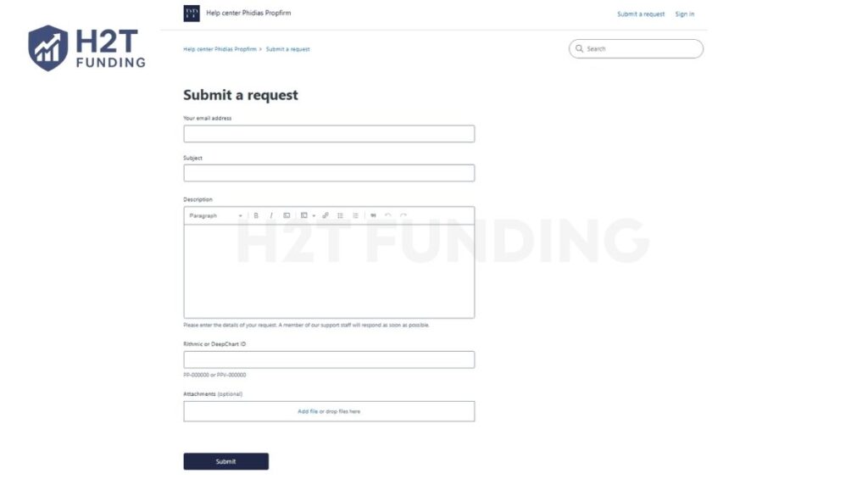Click the Your email address field
Image resolution: width=868 pixels, height=485 pixels.
pyautogui.click(x=329, y=134)
